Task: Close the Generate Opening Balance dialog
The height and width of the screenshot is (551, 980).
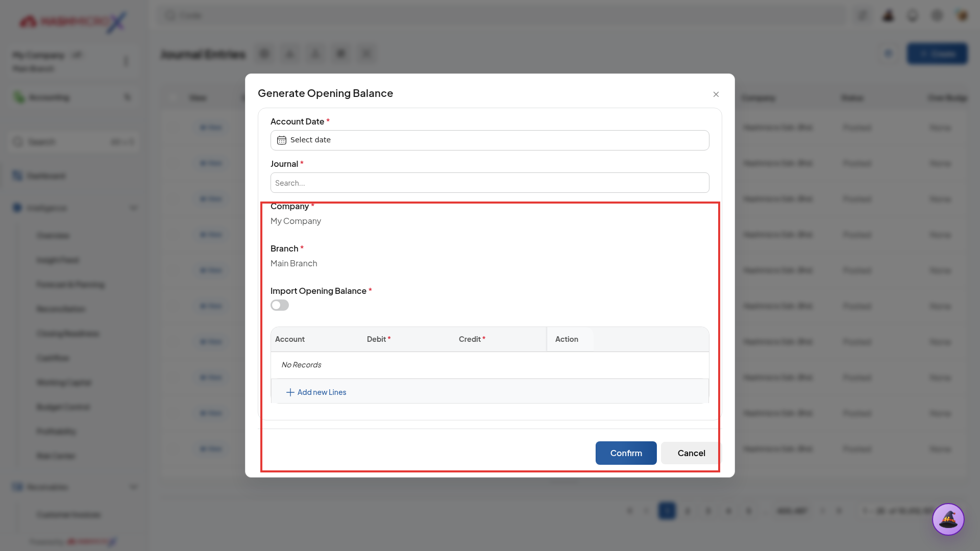Action: 716,94
